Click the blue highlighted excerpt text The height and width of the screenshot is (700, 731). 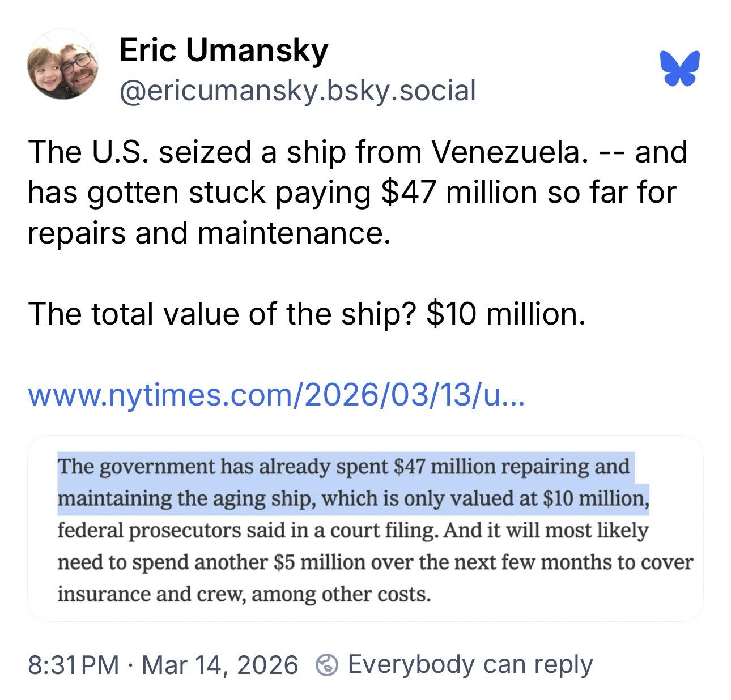point(351,483)
